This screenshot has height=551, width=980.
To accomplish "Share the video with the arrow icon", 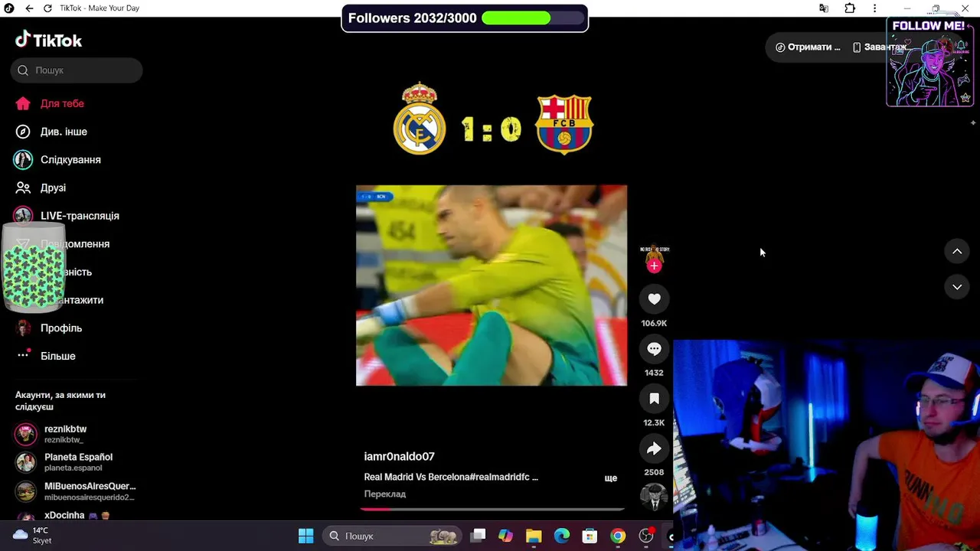I will 654,448.
